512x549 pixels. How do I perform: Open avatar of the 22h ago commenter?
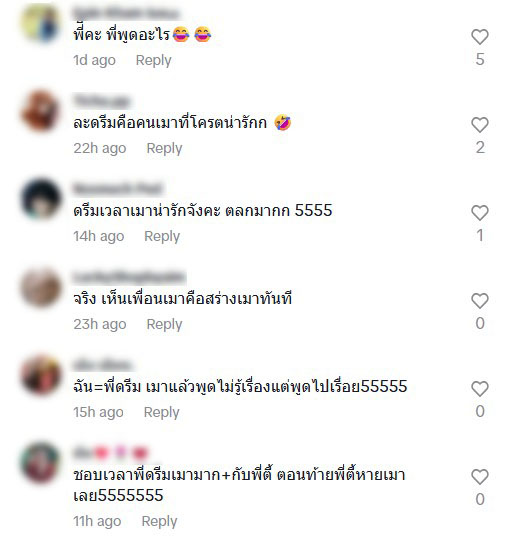(x=41, y=111)
